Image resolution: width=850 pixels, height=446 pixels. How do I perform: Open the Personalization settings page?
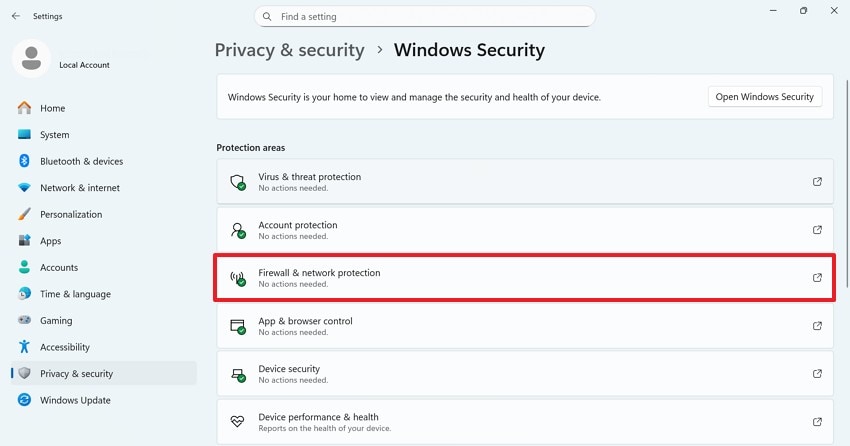click(71, 214)
